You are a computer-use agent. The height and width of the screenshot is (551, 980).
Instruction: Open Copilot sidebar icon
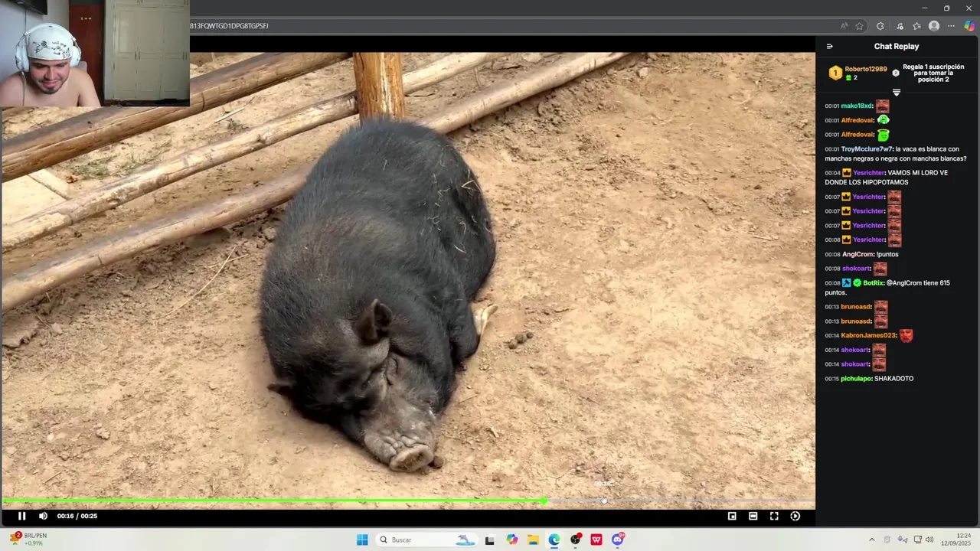969,26
